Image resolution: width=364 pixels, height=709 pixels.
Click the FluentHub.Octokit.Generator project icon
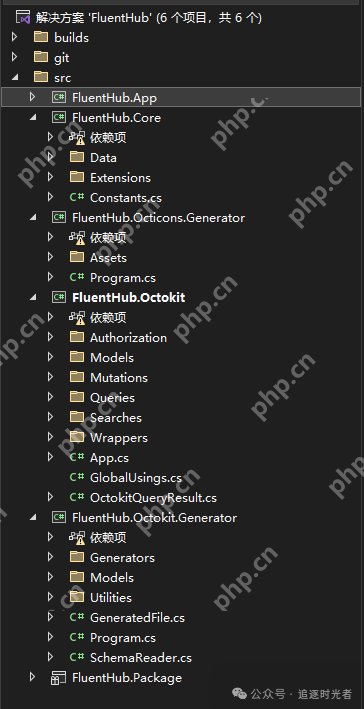point(59,517)
